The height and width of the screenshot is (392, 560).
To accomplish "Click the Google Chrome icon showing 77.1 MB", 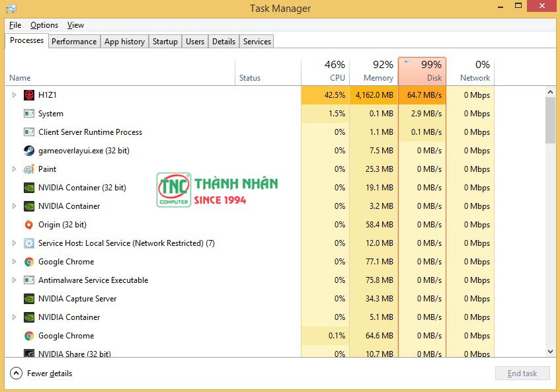I will click(29, 262).
